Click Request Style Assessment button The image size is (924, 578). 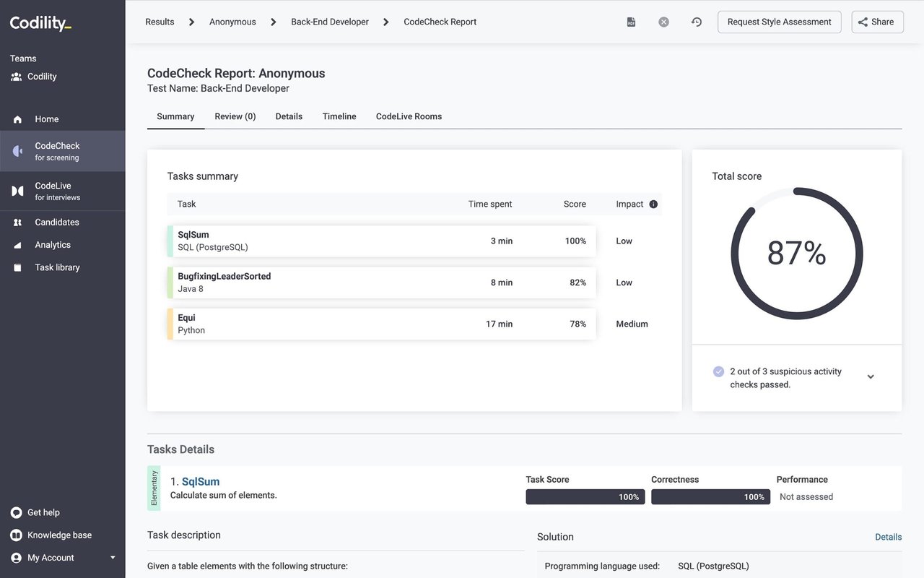coord(780,22)
